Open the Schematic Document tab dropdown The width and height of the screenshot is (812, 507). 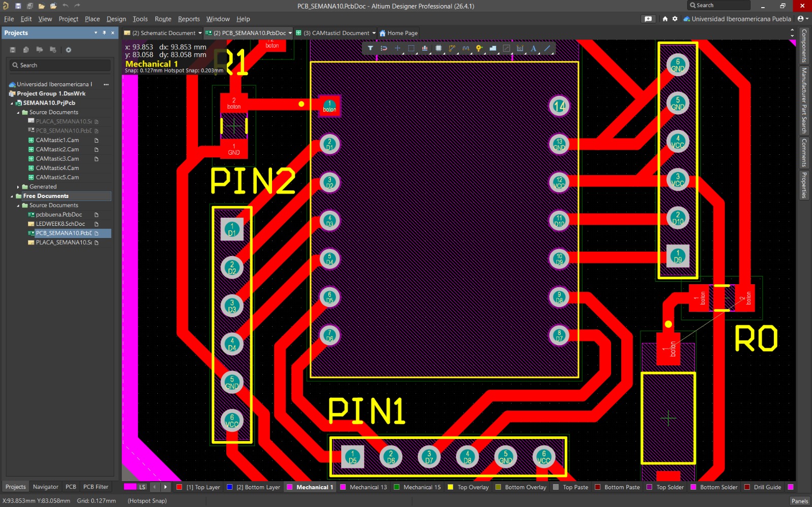tap(200, 33)
